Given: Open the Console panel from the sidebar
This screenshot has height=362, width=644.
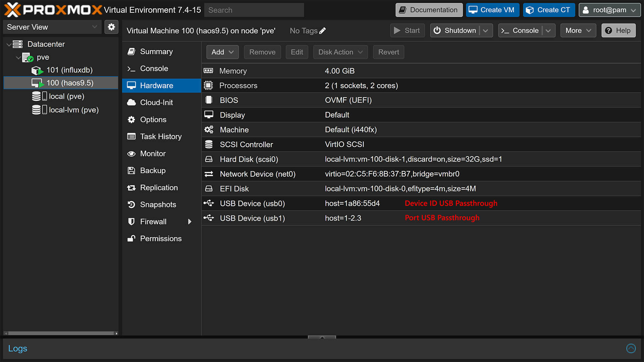Looking at the screenshot, I should 154,68.
